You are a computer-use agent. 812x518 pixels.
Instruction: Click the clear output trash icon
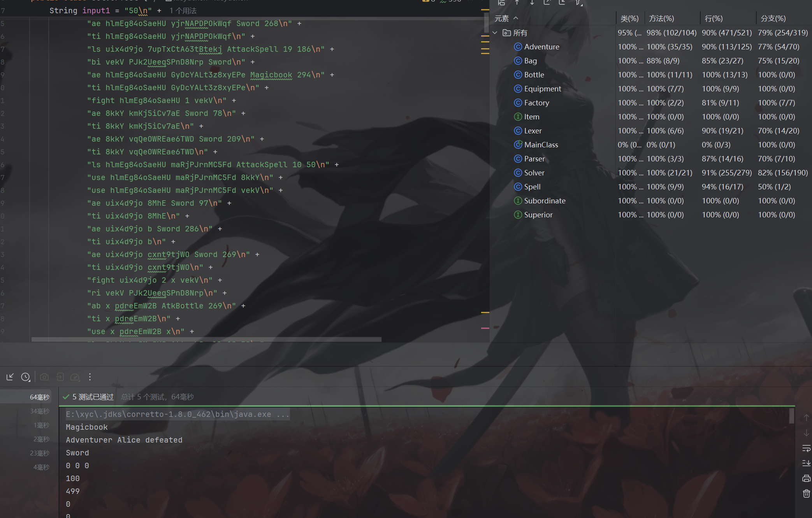[x=806, y=493]
